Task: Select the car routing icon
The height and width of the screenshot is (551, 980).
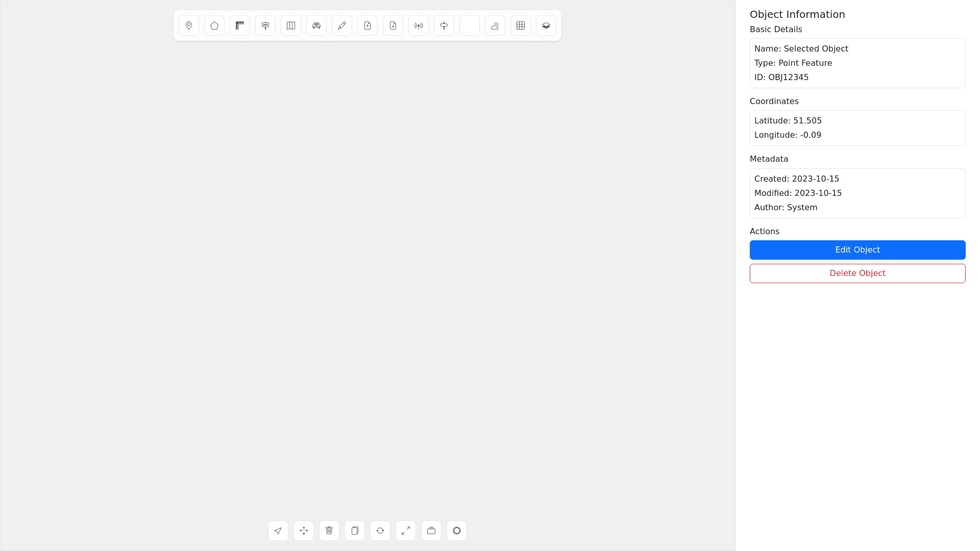Action: (316, 26)
